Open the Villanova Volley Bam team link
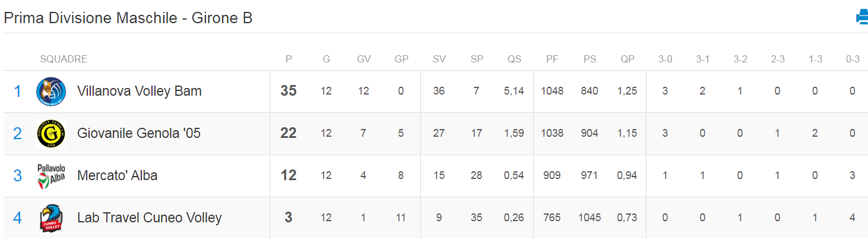868x239 pixels. (140, 91)
